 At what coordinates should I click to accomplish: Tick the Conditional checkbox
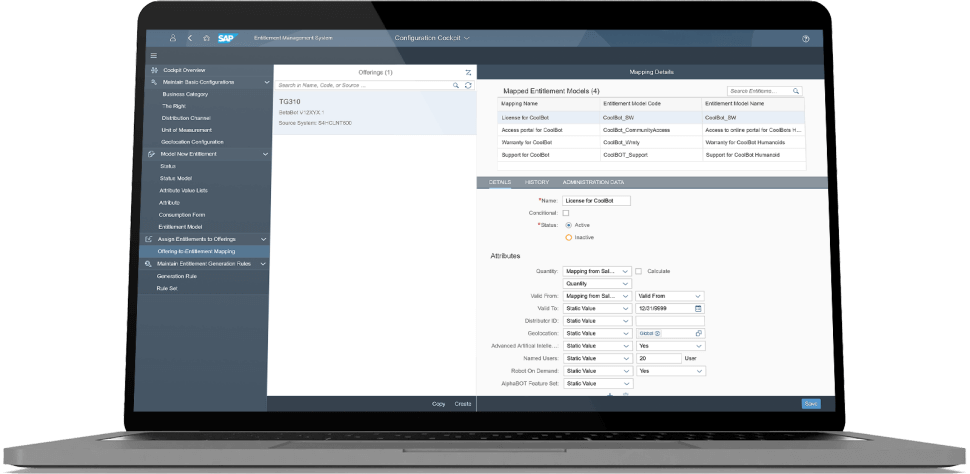pyautogui.click(x=565, y=213)
